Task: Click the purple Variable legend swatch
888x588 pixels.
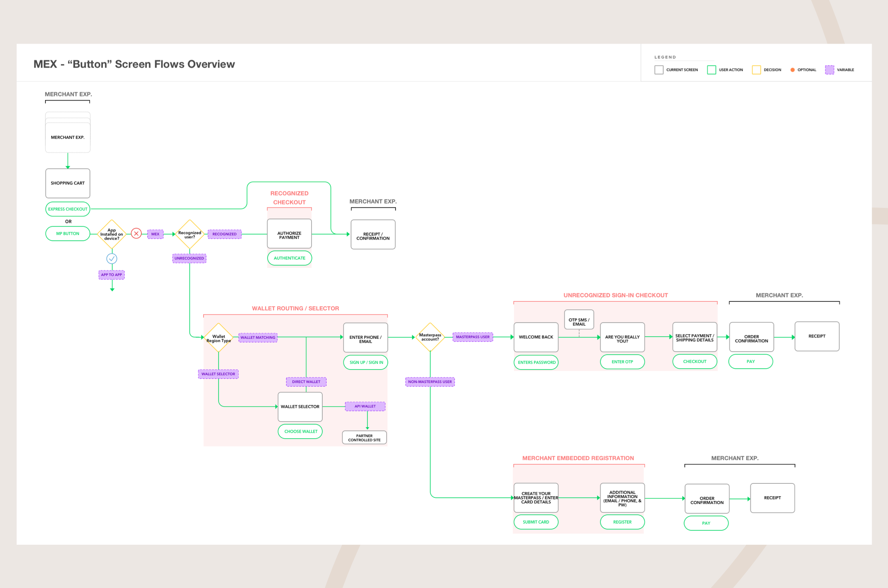Action: [x=829, y=70]
